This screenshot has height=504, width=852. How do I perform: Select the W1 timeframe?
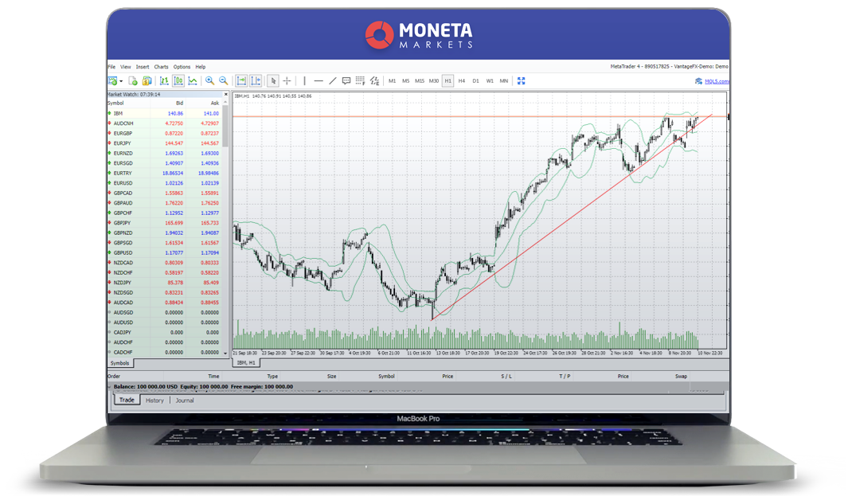coord(490,81)
